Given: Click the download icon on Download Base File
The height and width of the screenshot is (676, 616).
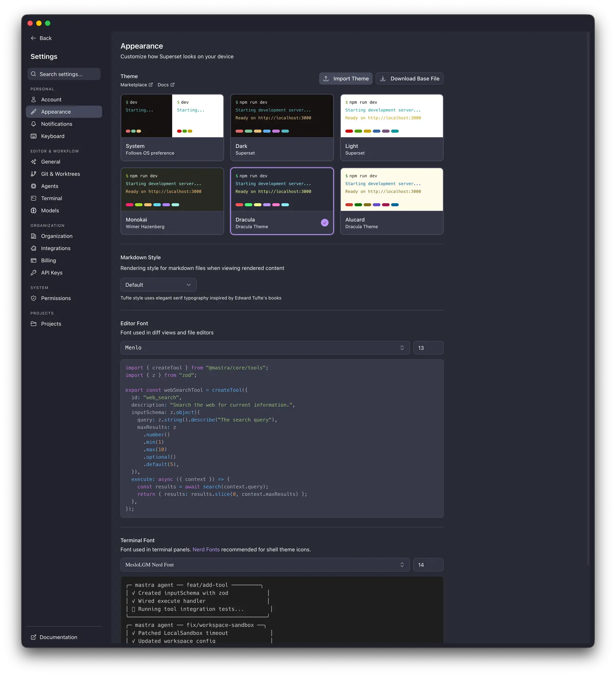Looking at the screenshot, I should [383, 78].
